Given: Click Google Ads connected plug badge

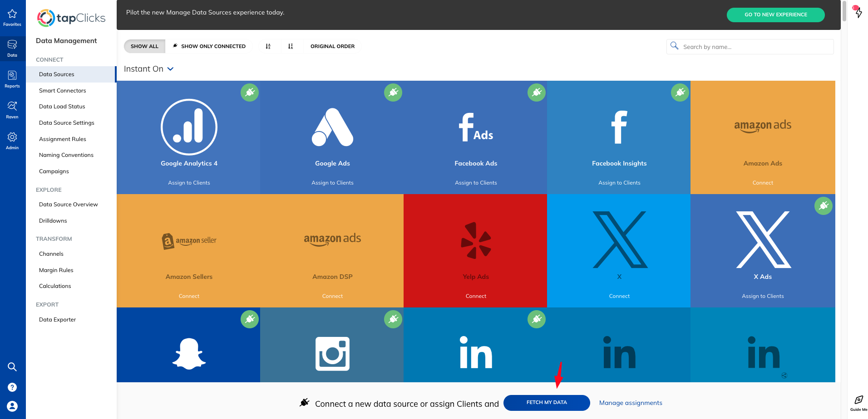Looking at the screenshot, I should [x=393, y=93].
